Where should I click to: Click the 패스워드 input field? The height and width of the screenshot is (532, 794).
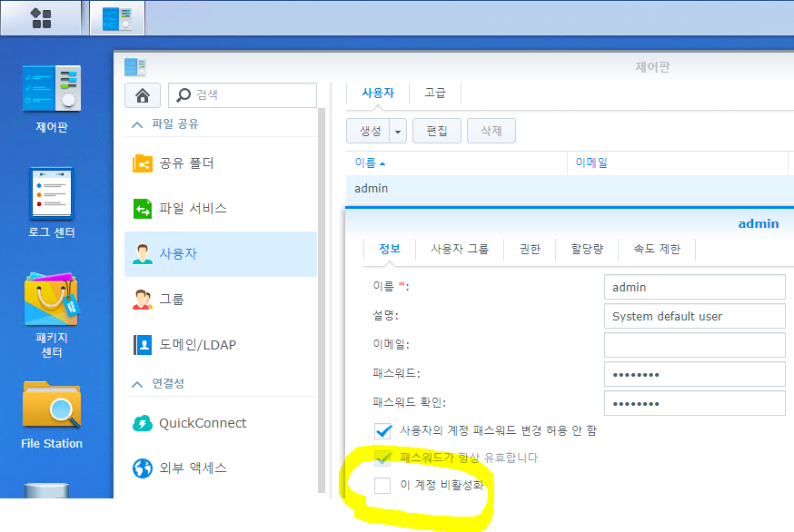pos(694,375)
